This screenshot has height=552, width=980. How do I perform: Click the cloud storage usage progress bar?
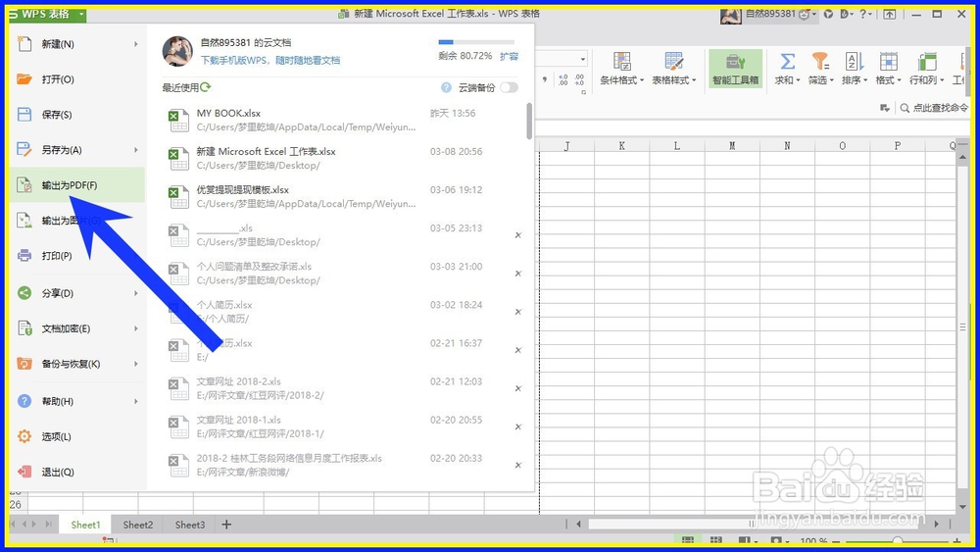(476, 42)
